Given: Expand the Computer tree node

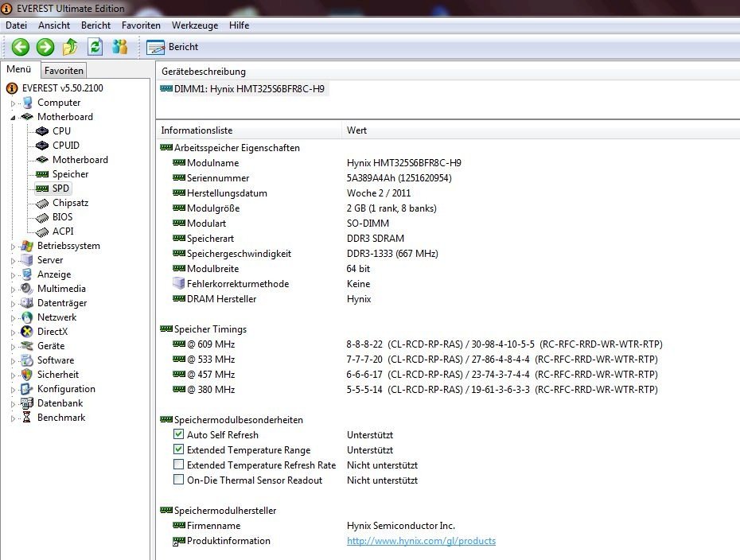Looking at the screenshot, I should point(13,103).
